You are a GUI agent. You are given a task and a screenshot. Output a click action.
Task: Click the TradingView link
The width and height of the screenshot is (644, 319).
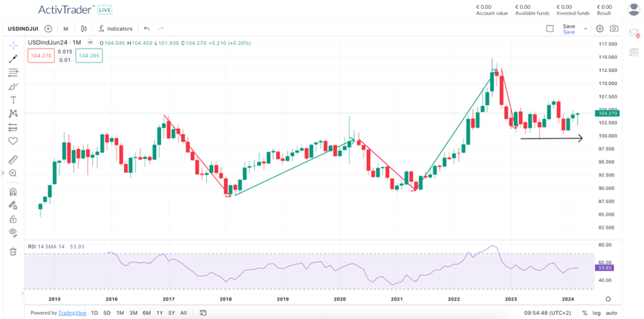71,313
